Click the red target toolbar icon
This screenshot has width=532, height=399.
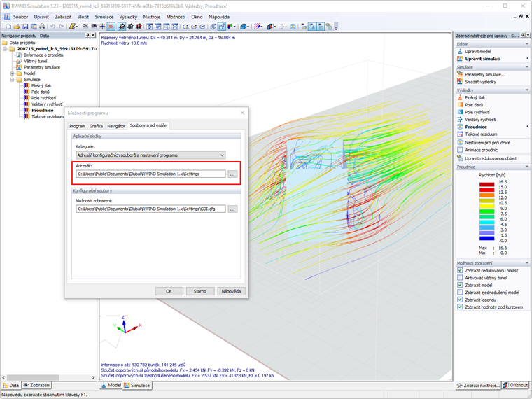pyautogui.click(x=111, y=27)
